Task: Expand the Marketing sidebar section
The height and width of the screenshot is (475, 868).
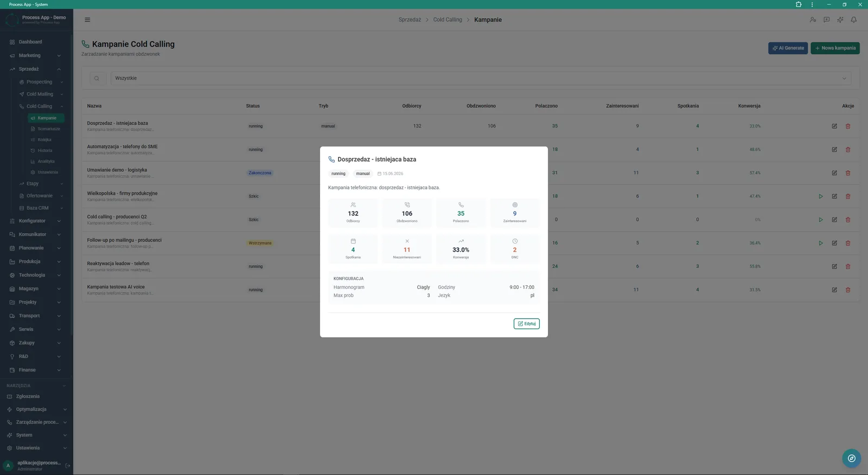Action: [x=36, y=55]
